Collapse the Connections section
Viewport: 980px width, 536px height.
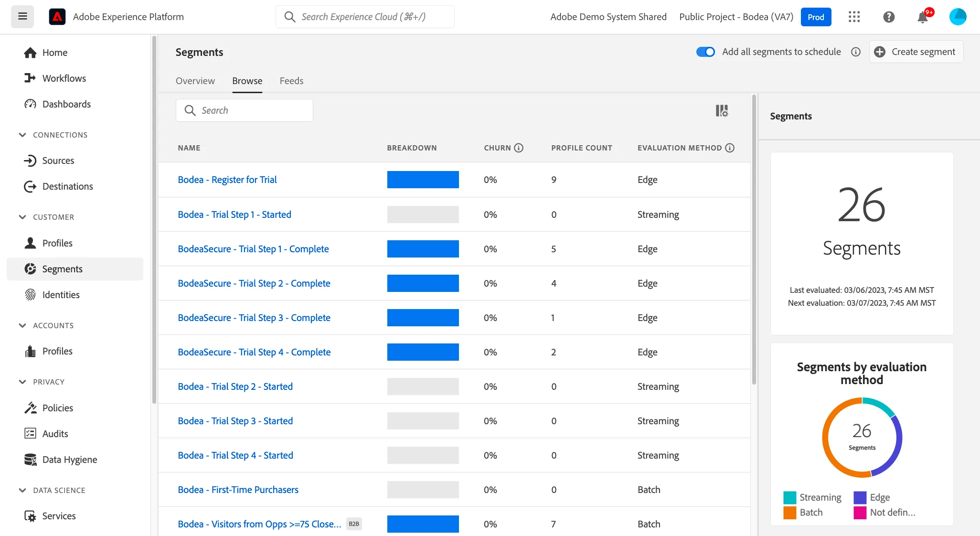click(22, 135)
